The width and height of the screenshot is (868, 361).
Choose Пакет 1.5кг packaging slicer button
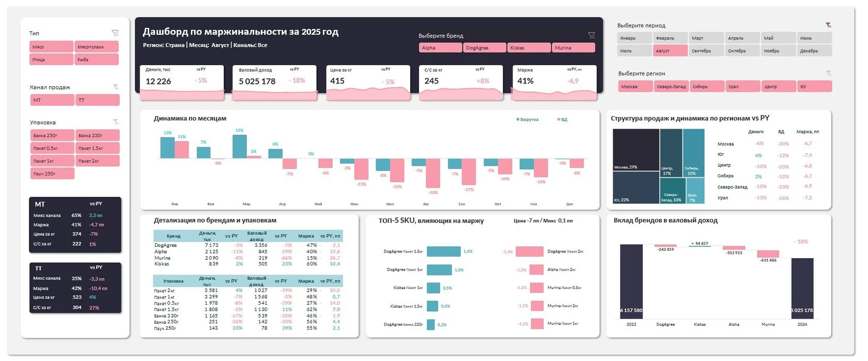98,148
